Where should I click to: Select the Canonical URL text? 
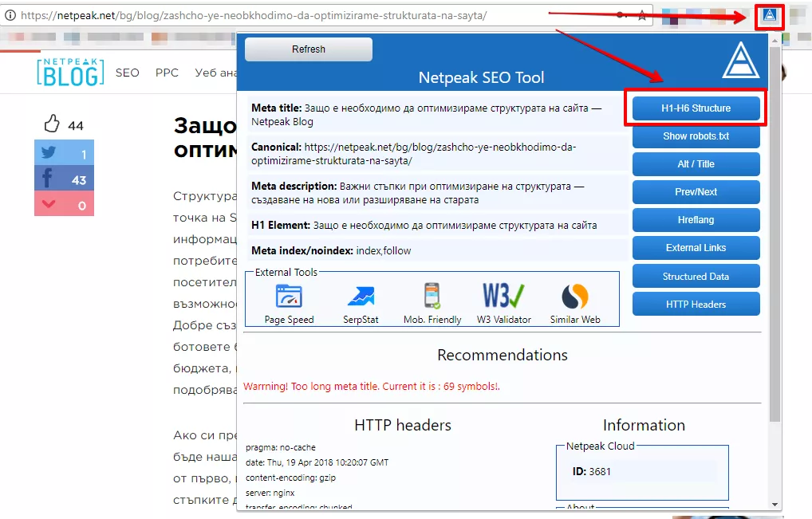(413, 154)
